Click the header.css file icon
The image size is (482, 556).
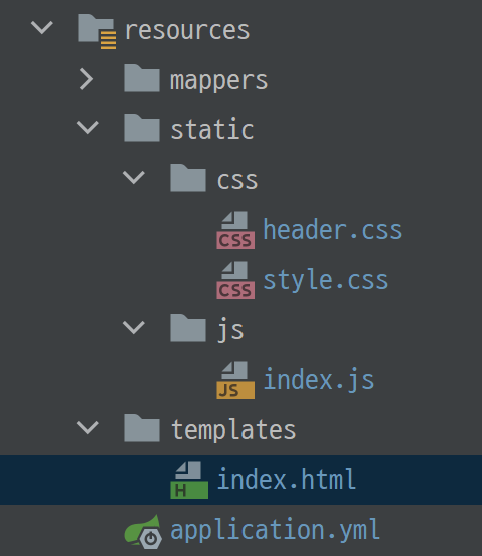[236, 230]
